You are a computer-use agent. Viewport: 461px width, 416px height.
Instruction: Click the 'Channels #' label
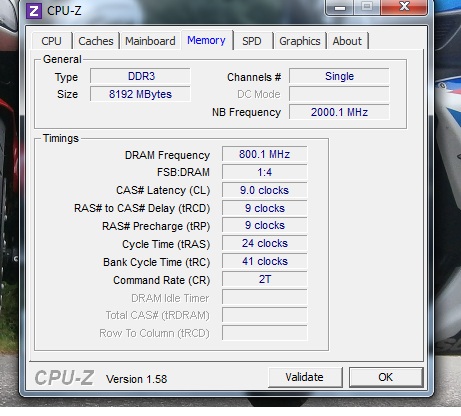coord(254,77)
